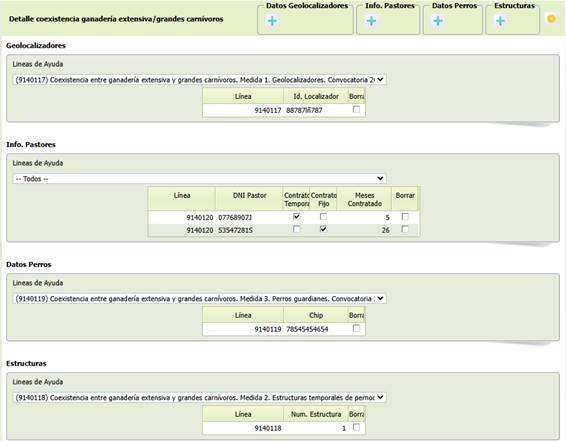The height and width of the screenshot is (441, 566).
Task: Uncheck Contrato Fijo for pastor 53547281S
Action: [323, 229]
